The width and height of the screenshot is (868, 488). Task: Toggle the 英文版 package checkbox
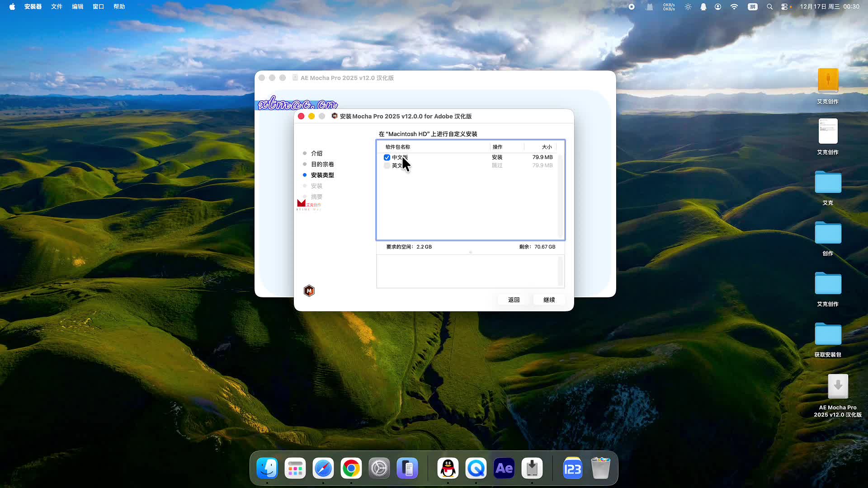(387, 165)
